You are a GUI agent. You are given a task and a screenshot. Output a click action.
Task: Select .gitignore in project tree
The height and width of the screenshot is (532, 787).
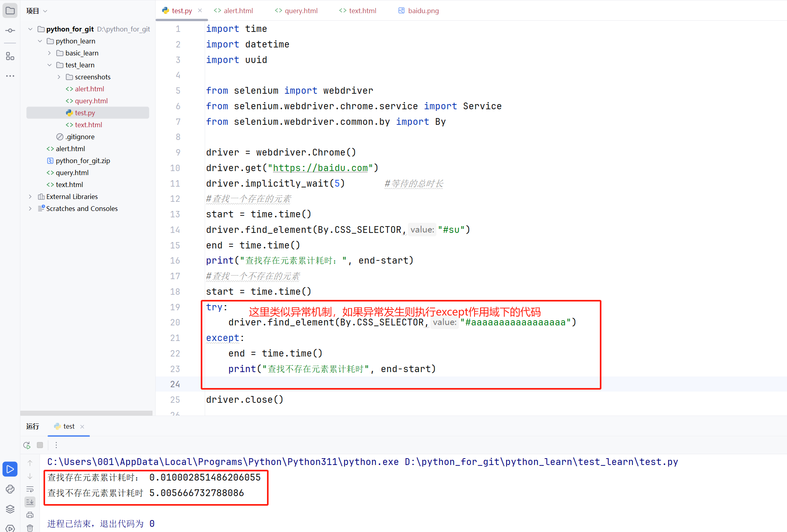click(x=80, y=137)
